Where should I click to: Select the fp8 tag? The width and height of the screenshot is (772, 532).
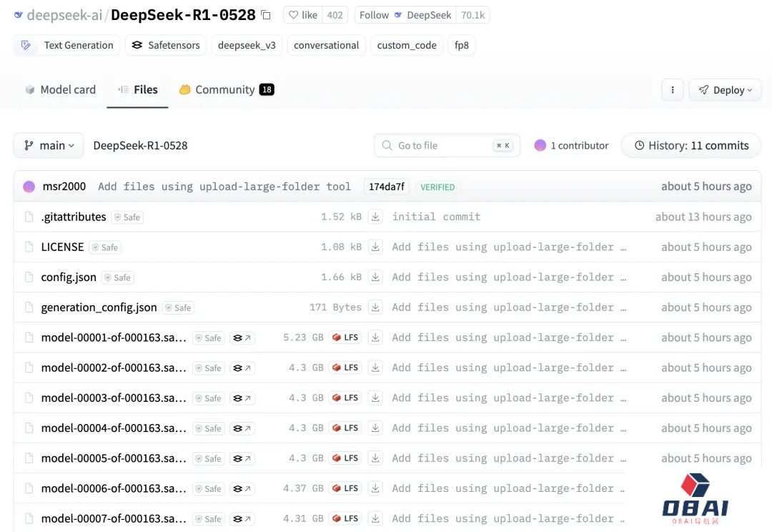[461, 45]
